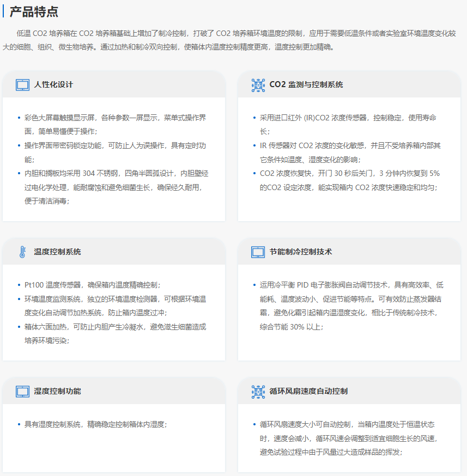This screenshot has width=467, height=476.
Task: Select the 循环风扇速度自动控制 heading
Action: pyautogui.click(x=308, y=392)
